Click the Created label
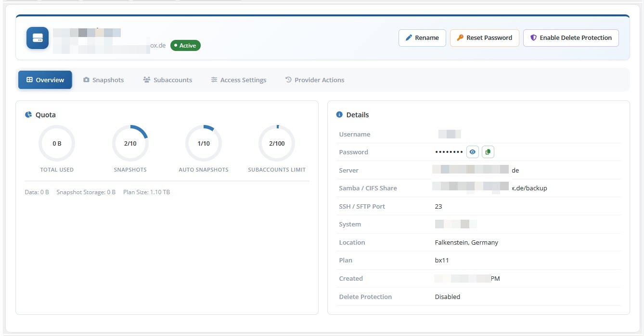Image resolution: width=644 pixels, height=336 pixels. 351,278
